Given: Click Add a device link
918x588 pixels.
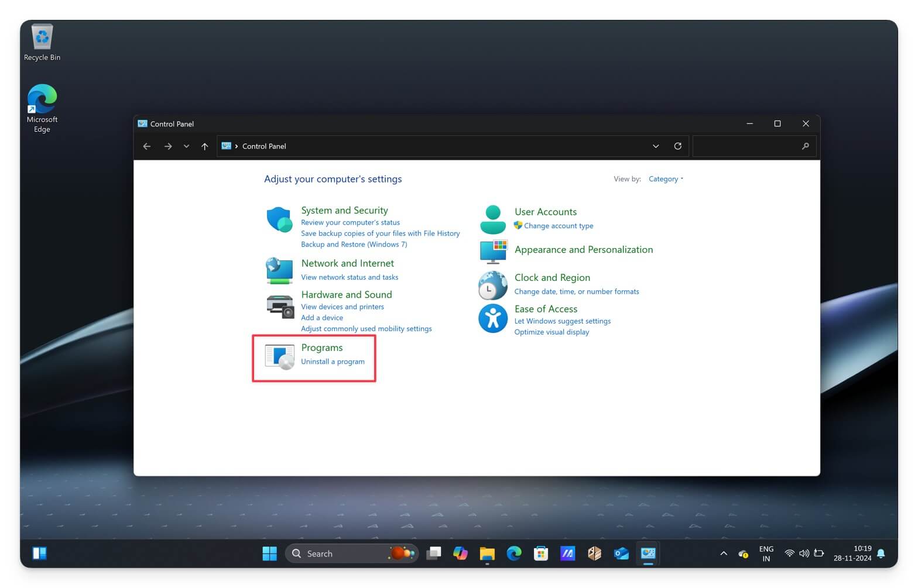Looking at the screenshot, I should (x=322, y=318).
